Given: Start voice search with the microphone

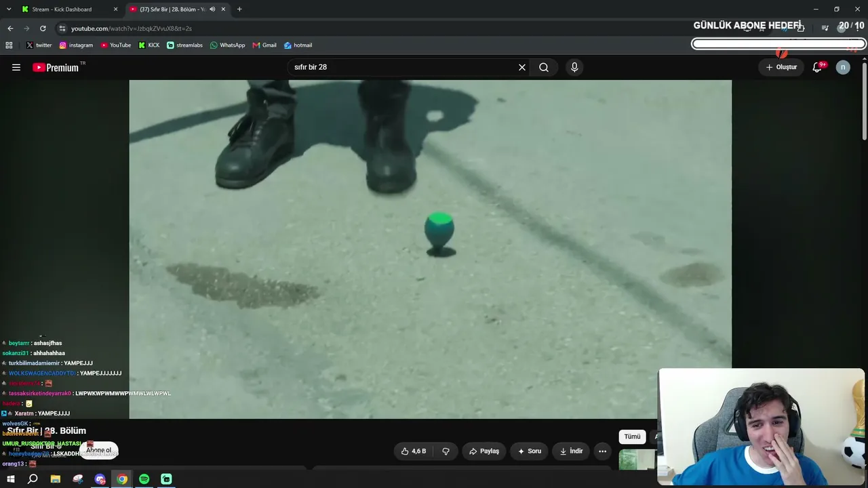Looking at the screenshot, I should click(x=574, y=67).
